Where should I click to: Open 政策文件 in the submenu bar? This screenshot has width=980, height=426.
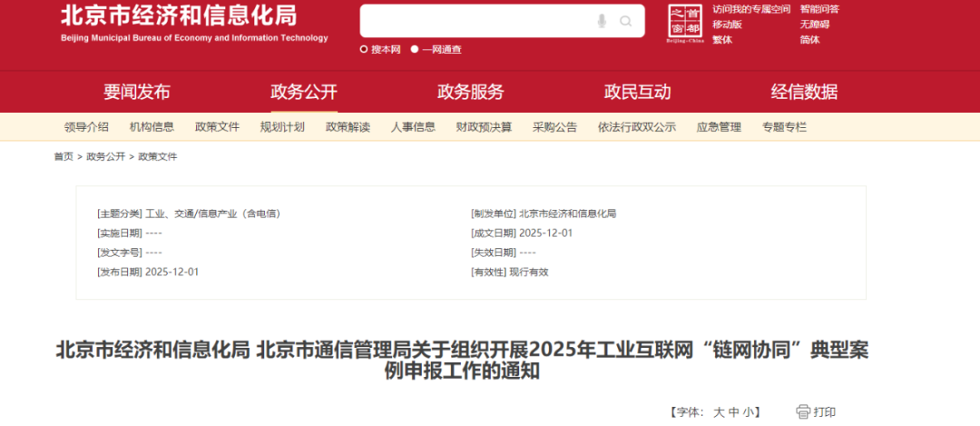coord(218,127)
